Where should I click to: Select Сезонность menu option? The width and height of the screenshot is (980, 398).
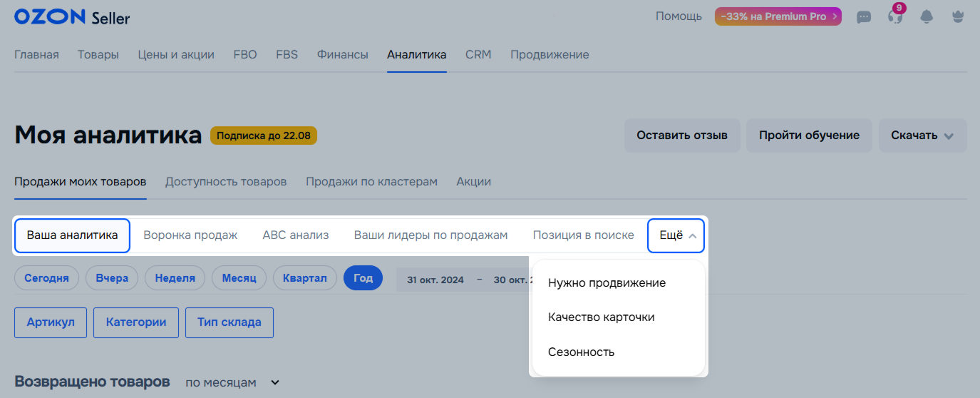click(x=581, y=352)
